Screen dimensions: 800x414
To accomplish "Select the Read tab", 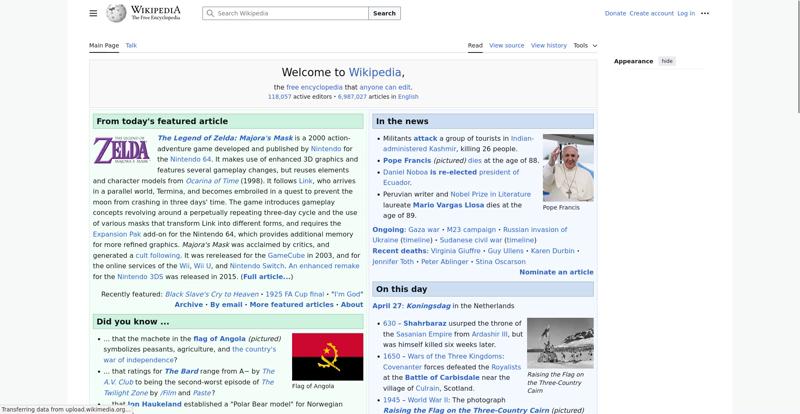I will click(475, 45).
